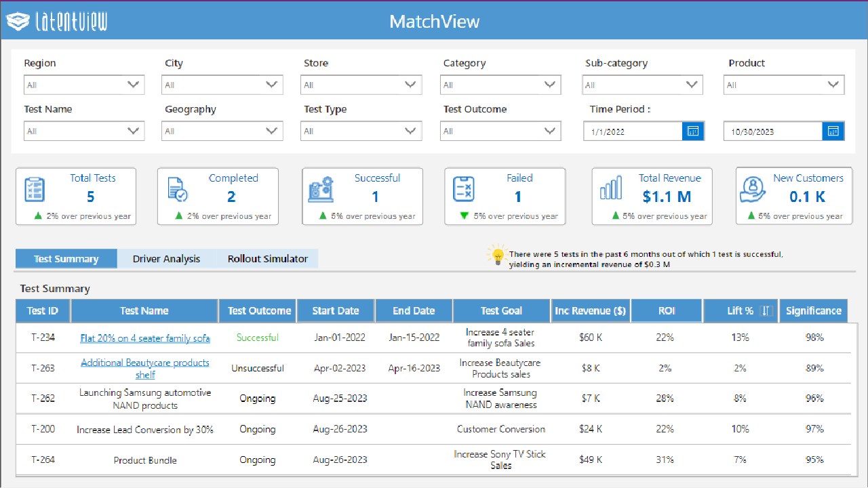Screen dimensions: 868x488
Task: Click the Total Tests clipboard icon
Action: pyautogui.click(x=35, y=190)
